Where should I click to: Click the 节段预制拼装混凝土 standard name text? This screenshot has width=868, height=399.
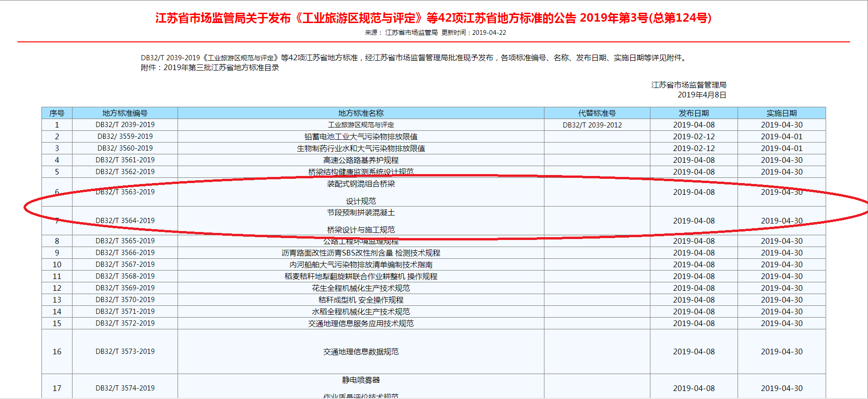tap(361, 213)
